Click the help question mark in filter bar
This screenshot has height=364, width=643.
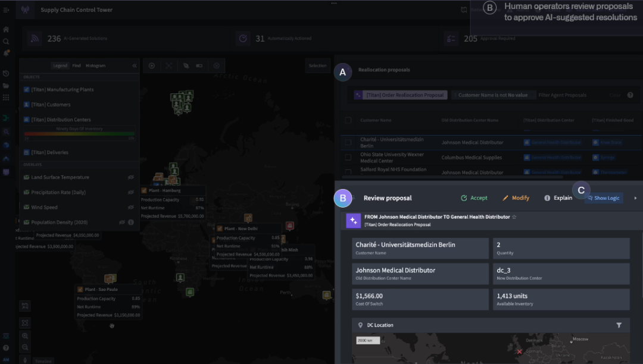click(x=630, y=95)
